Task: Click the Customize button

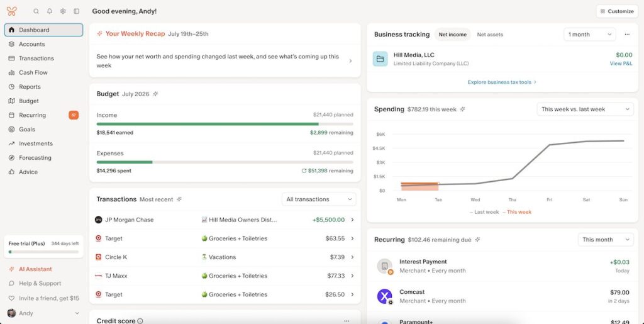Action: [x=617, y=11]
